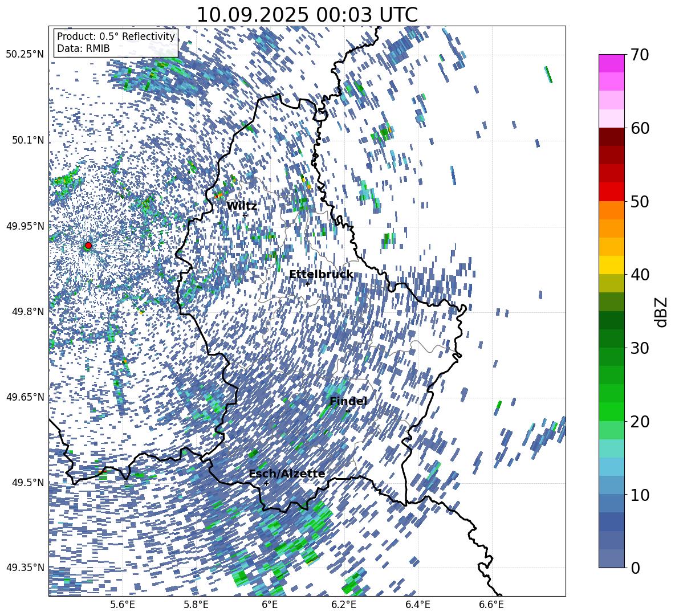Click the 6.2°E longitude tick label
Viewport: 675px width, 616px height.
(x=344, y=604)
